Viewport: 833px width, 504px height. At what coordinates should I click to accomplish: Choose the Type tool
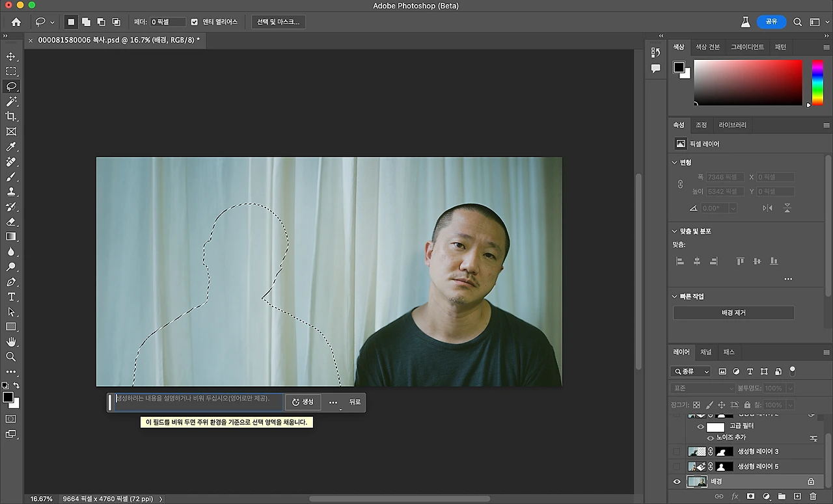(x=11, y=297)
